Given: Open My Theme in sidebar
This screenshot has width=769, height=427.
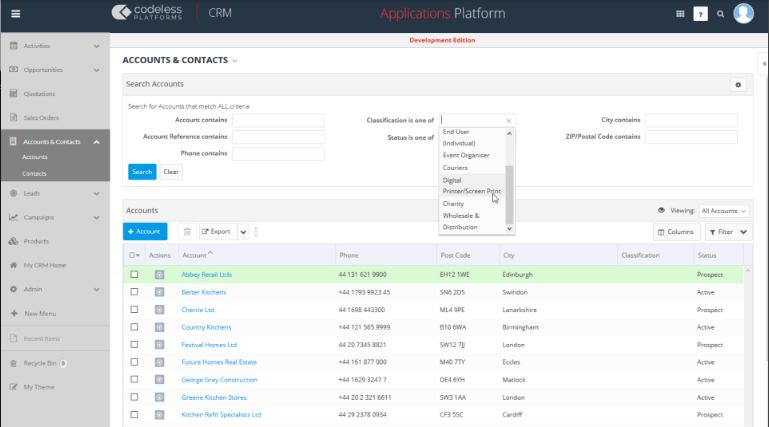Looking at the screenshot, I should coord(39,387).
